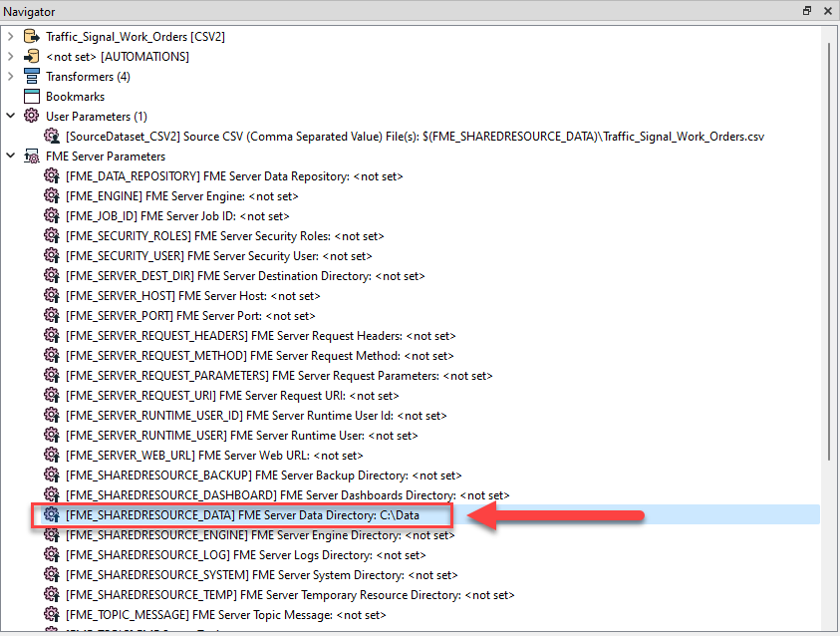Image resolution: width=840 pixels, height=636 pixels.
Task: Click the CSV2 reader icon for Traffic_Signal_Work_Orders
Action: (32, 37)
